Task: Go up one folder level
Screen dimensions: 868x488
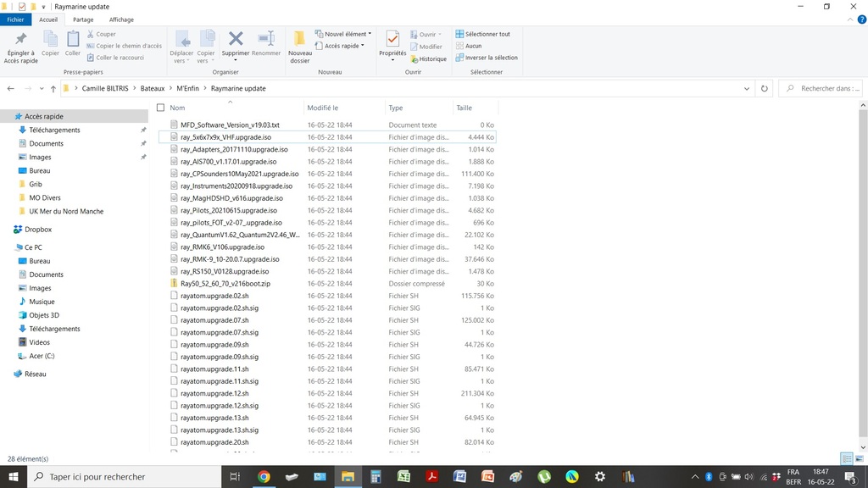Action: pos(53,88)
